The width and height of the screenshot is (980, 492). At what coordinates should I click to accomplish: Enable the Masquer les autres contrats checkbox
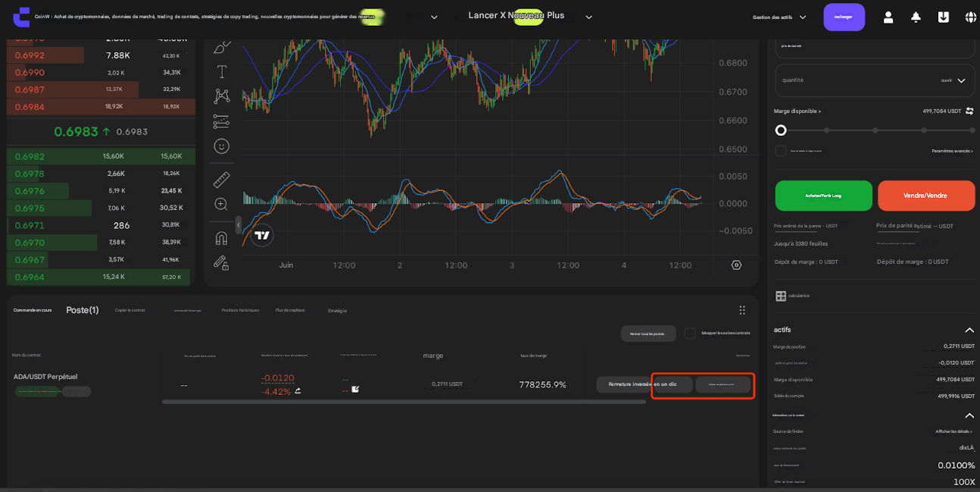pyautogui.click(x=690, y=333)
